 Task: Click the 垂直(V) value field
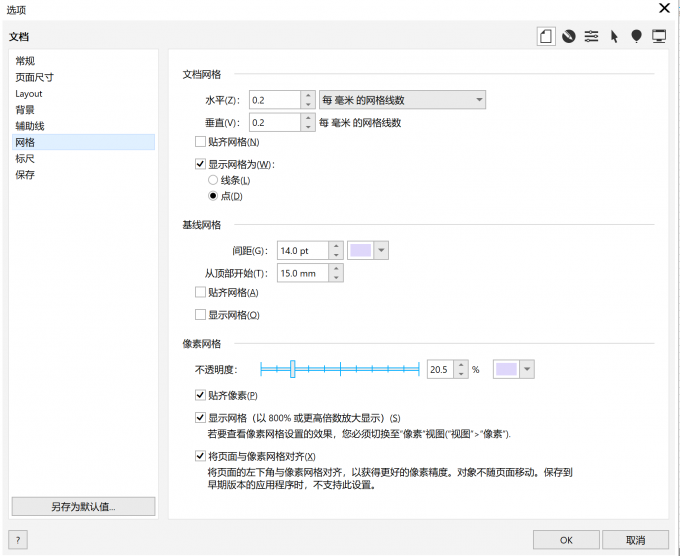pos(275,123)
